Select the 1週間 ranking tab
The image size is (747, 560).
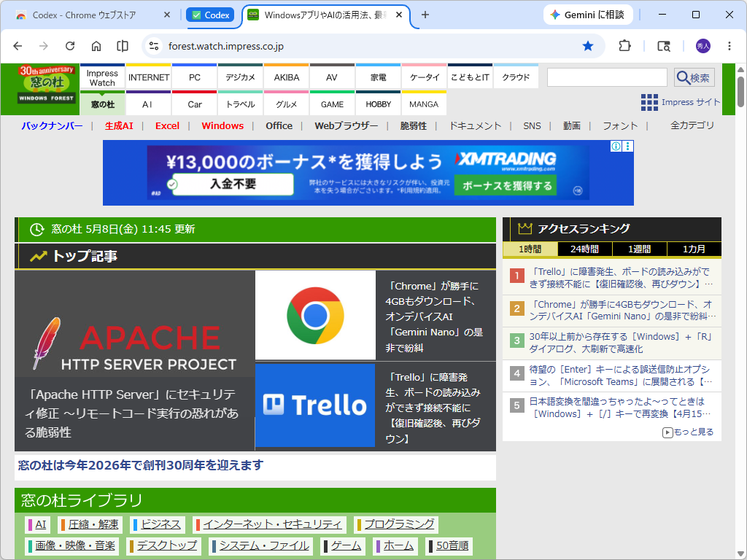coord(639,249)
